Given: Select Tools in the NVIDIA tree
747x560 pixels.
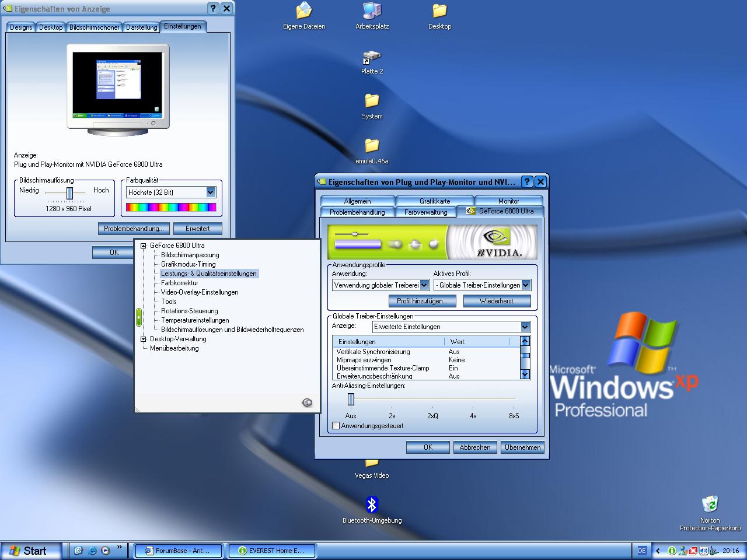Looking at the screenshot, I should coord(169,302).
